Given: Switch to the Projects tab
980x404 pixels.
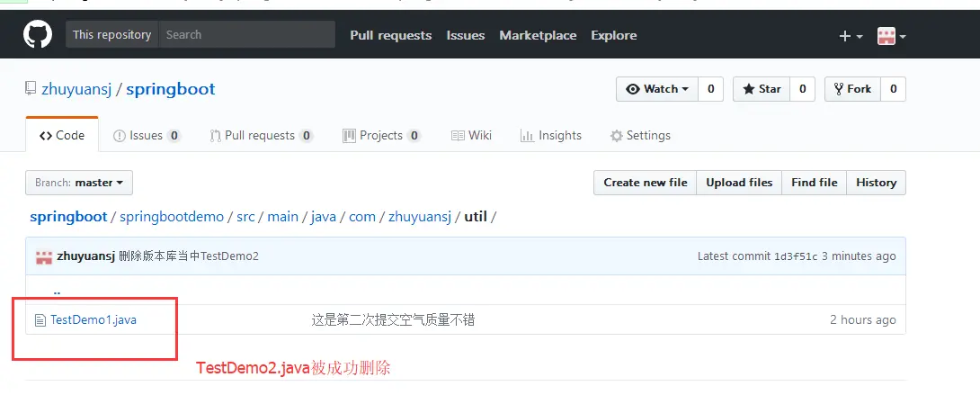Looking at the screenshot, I should click(x=381, y=135).
